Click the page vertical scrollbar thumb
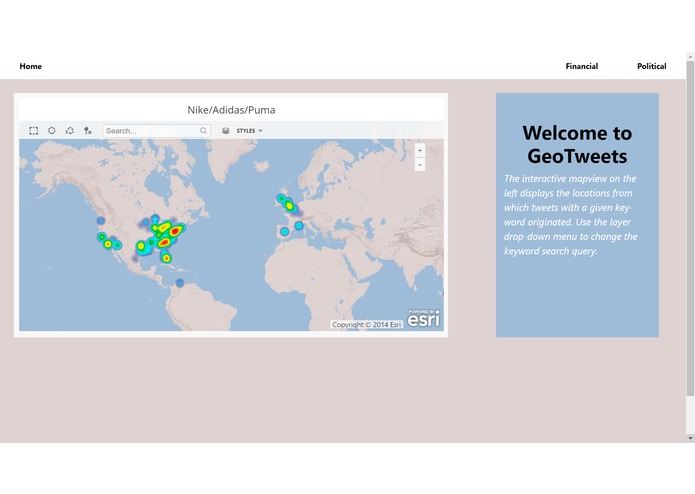 click(690, 228)
